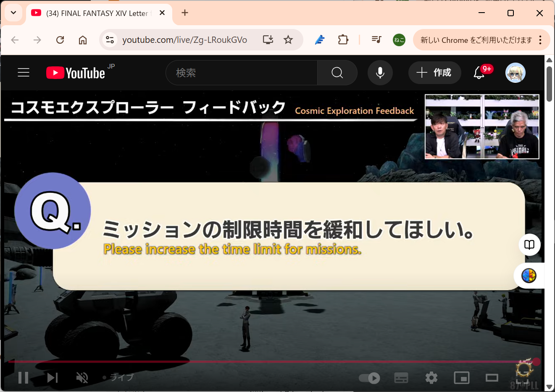The height and width of the screenshot is (392, 555).
Task: Toggle the autoplay switch
Action: (369, 378)
